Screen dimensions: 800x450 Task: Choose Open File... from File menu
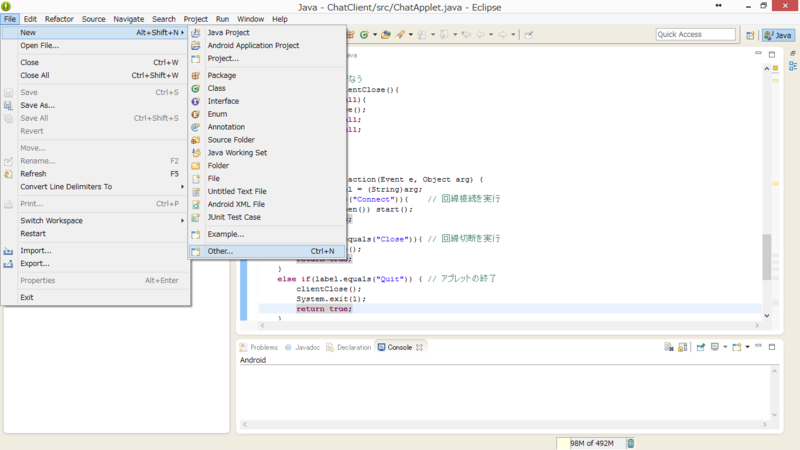click(96, 45)
